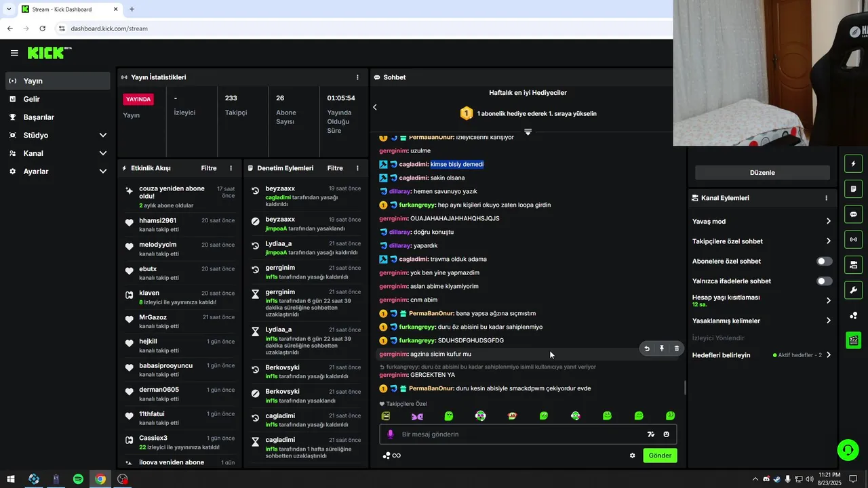
Task: Open Denetim Eylemleri Filtre dropdown
Action: 335,168
